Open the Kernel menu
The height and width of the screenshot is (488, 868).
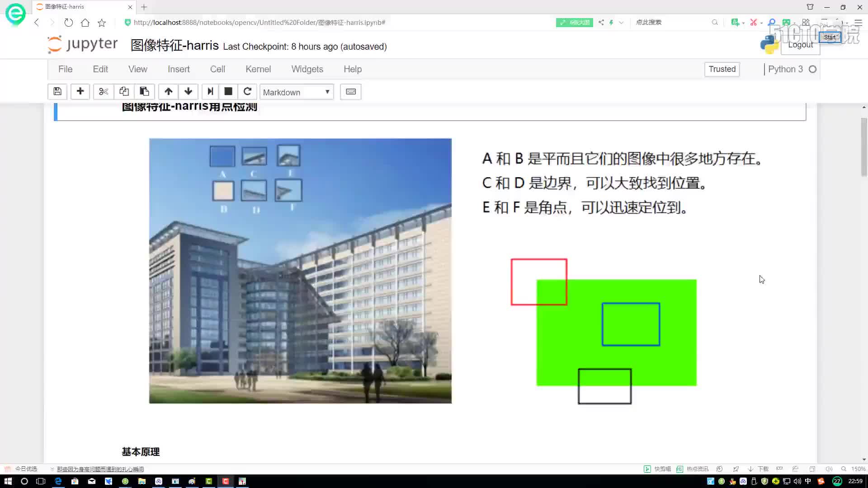[258, 69]
